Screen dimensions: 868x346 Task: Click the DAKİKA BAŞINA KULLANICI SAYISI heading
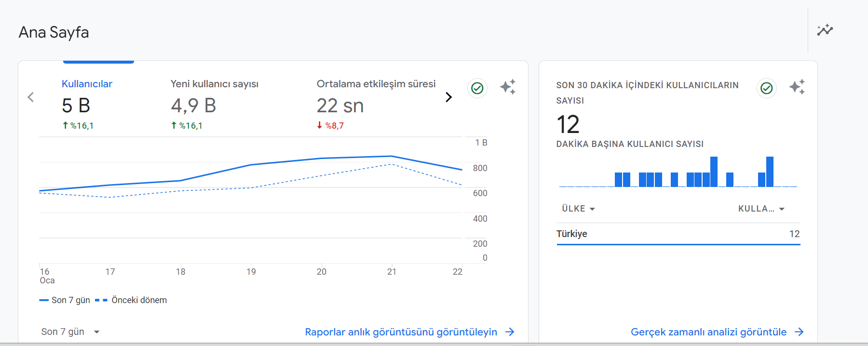point(630,144)
